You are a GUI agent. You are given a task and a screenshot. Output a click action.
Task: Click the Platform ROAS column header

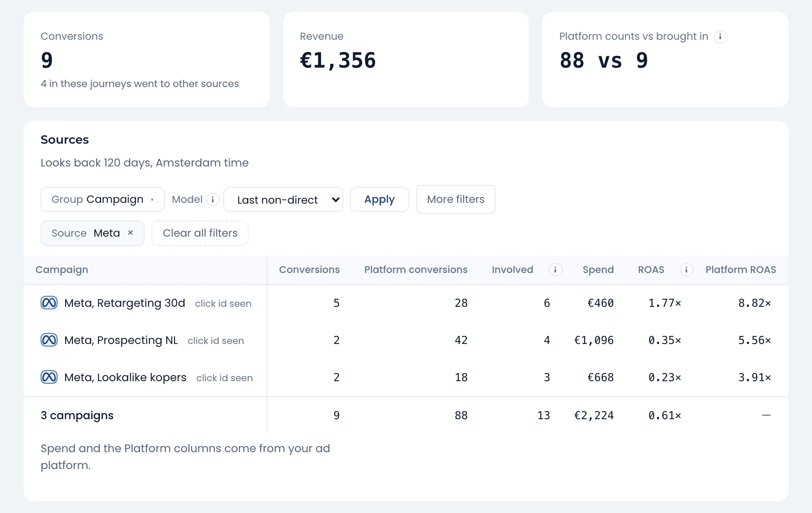[x=741, y=270]
